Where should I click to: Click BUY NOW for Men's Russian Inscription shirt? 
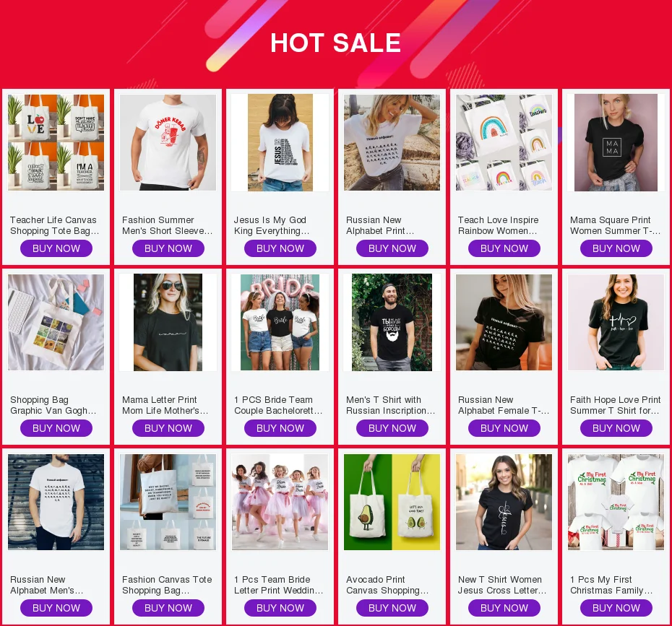coord(392,428)
